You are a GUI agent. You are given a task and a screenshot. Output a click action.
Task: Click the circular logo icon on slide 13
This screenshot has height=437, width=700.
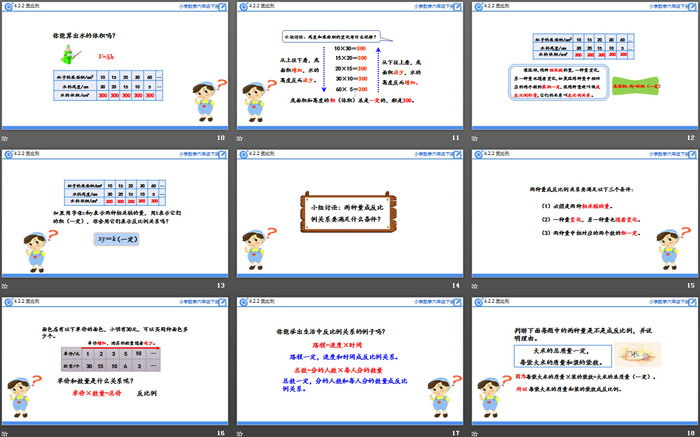pyautogui.click(x=8, y=155)
